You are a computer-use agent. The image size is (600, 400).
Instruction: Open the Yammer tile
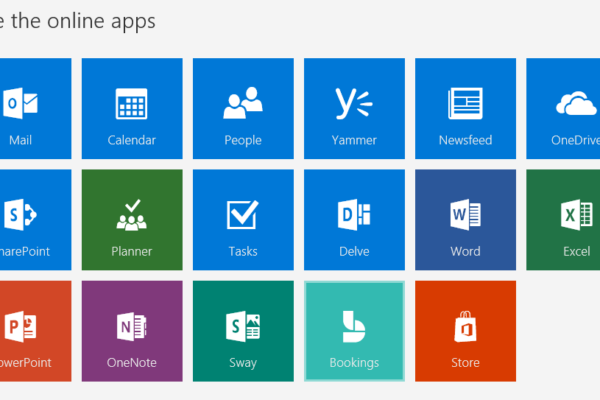pos(354,108)
